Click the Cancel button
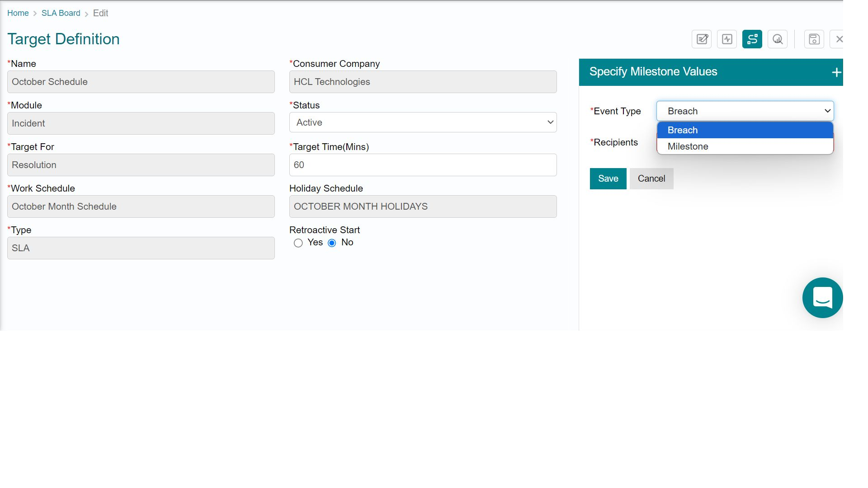 pyautogui.click(x=651, y=178)
